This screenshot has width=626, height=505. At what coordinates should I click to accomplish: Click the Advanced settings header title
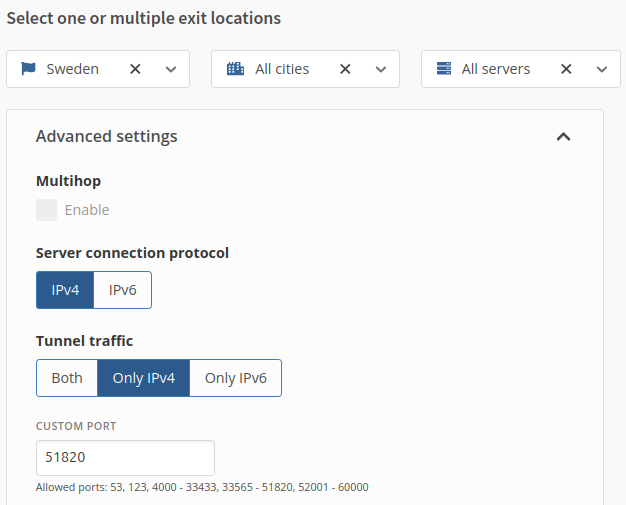tap(106, 137)
